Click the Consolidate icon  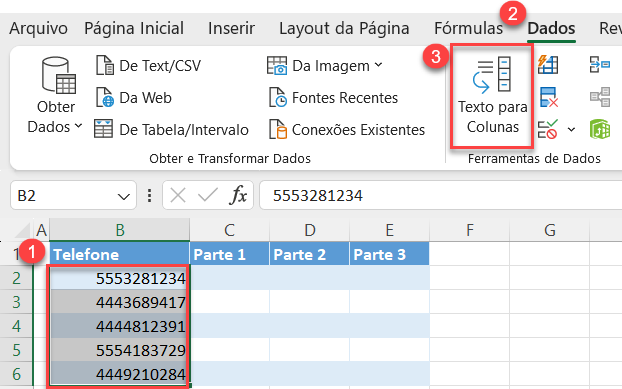coord(600,65)
